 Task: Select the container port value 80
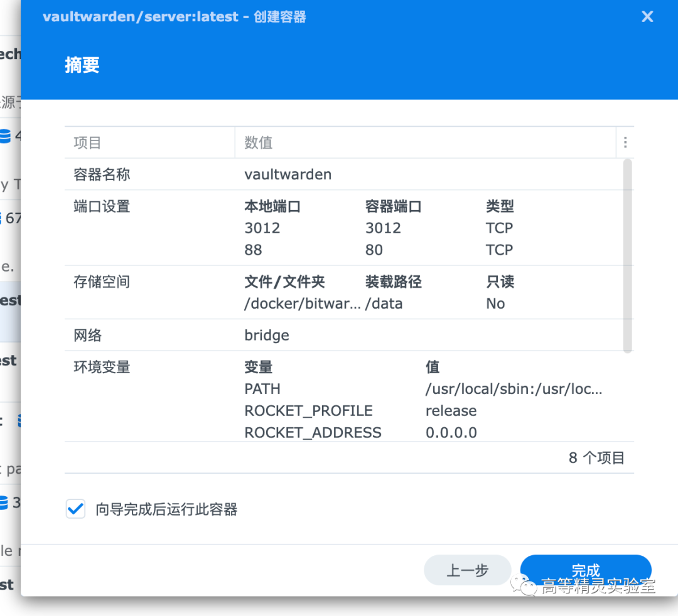pyautogui.click(x=374, y=250)
